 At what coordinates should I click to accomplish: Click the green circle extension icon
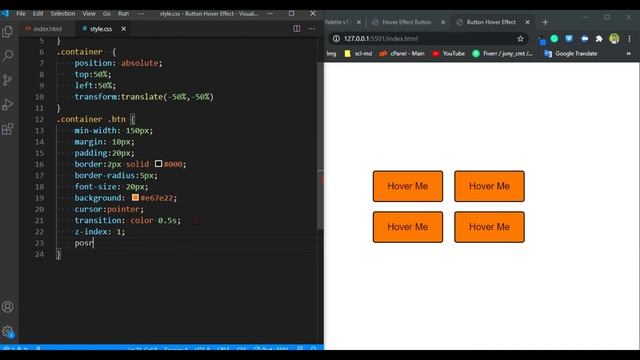554,38
